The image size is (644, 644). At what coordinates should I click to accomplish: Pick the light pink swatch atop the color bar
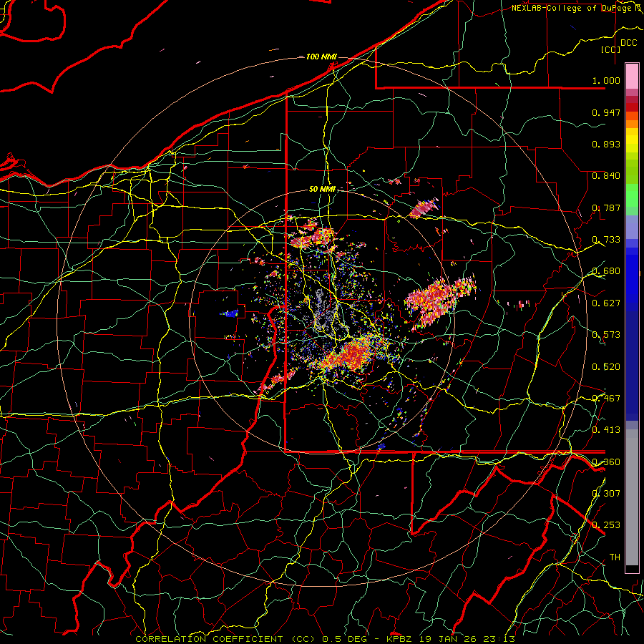[632, 76]
